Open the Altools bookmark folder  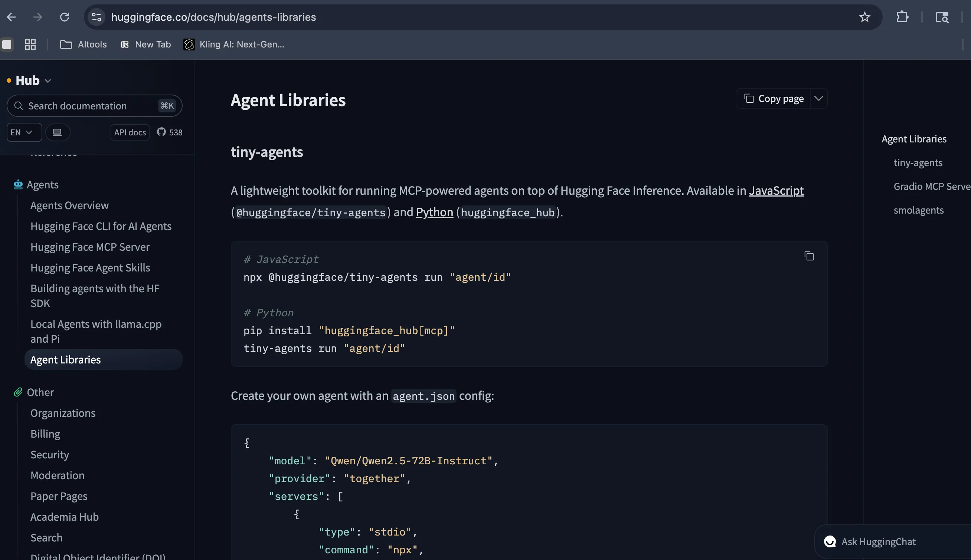83,44
